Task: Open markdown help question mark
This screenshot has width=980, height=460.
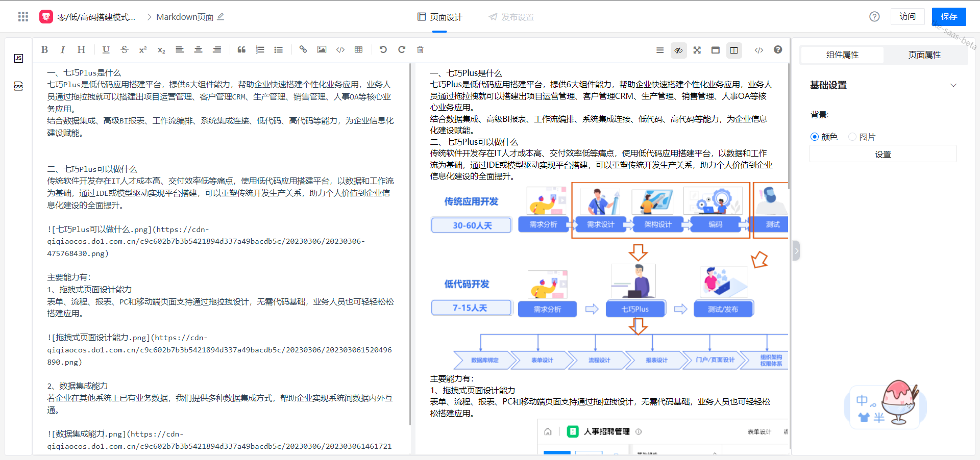Action: 778,49
